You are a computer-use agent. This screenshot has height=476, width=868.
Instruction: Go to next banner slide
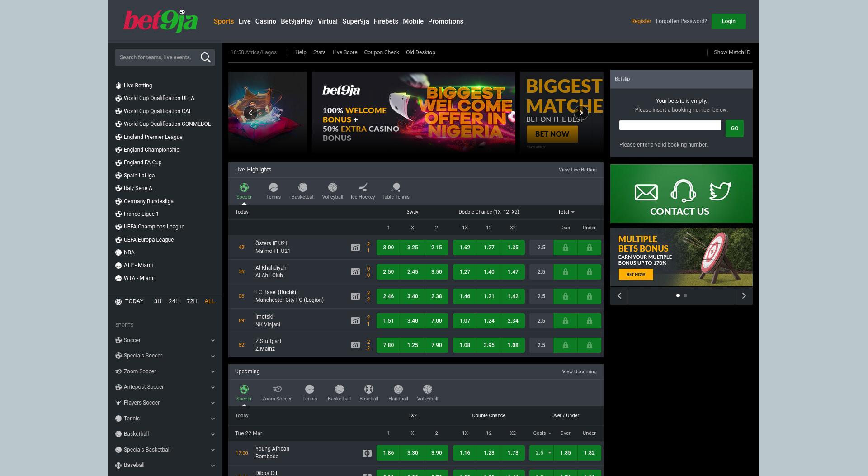(x=581, y=113)
